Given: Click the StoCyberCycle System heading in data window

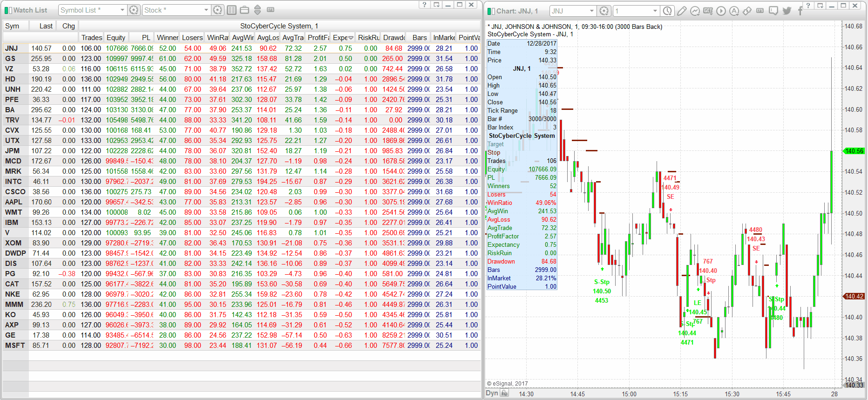Looking at the screenshot, I should coord(522,136).
